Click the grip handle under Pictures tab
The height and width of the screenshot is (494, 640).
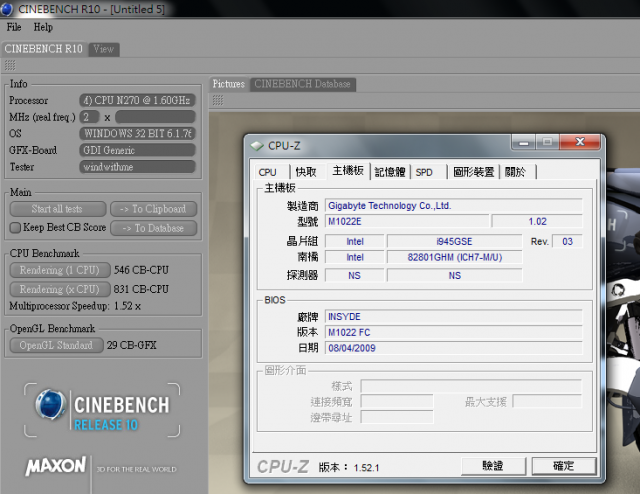pos(218,100)
